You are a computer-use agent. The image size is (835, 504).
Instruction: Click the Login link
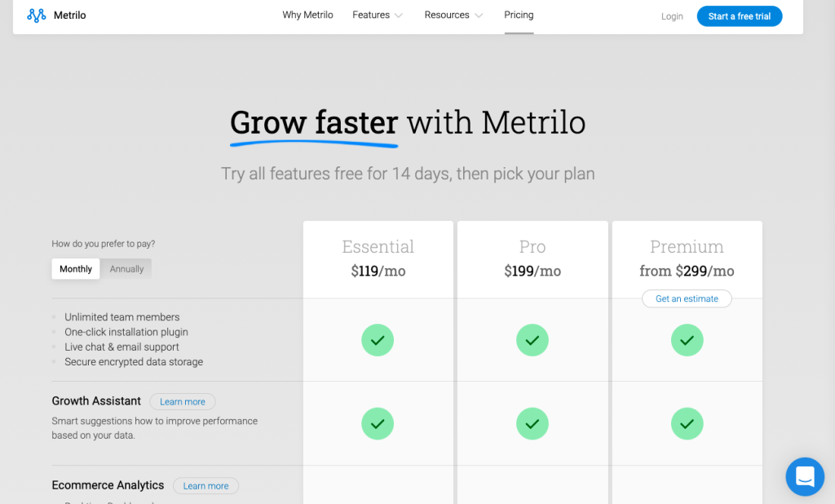672,16
